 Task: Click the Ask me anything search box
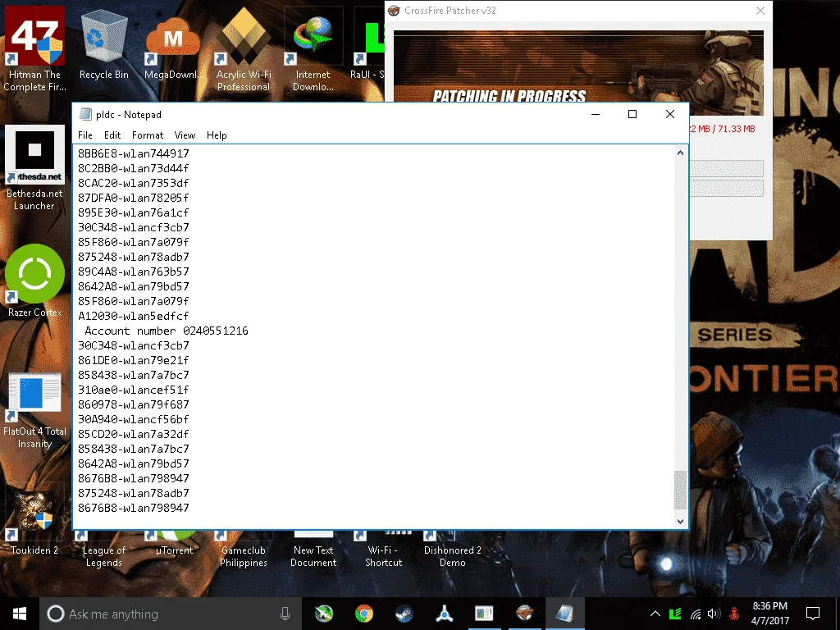(x=171, y=614)
